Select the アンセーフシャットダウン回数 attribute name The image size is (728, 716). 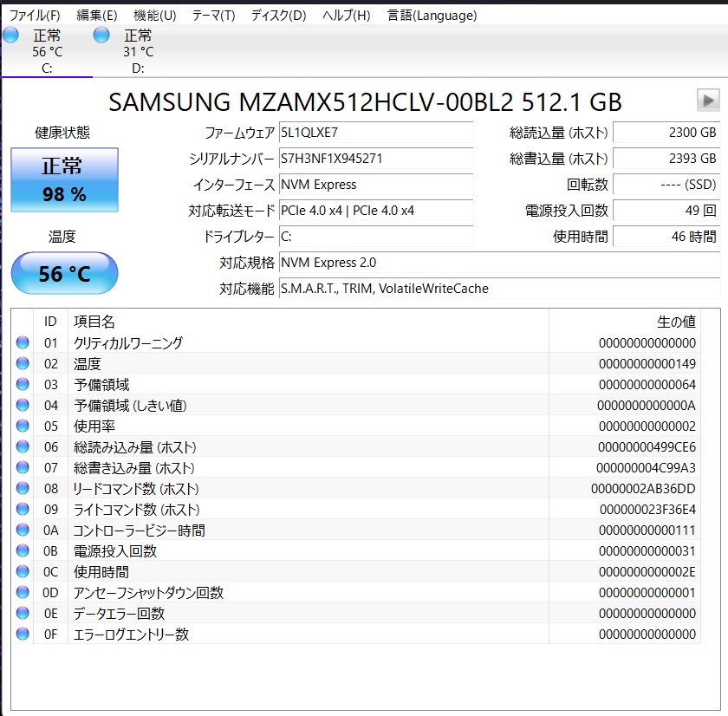148,593
